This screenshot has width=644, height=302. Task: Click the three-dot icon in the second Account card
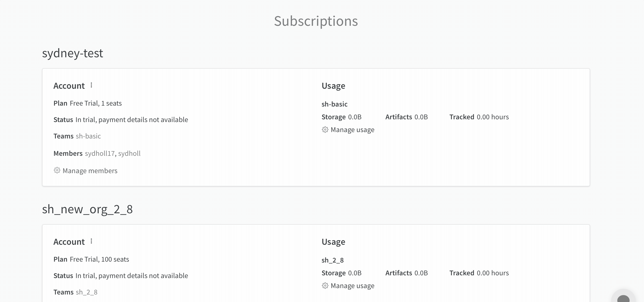coord(92,241)
